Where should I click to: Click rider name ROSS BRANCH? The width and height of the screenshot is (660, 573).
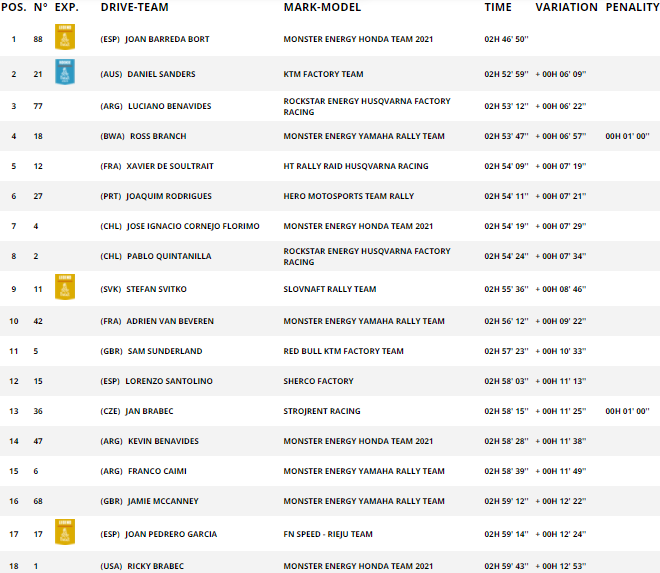[158, 136]
